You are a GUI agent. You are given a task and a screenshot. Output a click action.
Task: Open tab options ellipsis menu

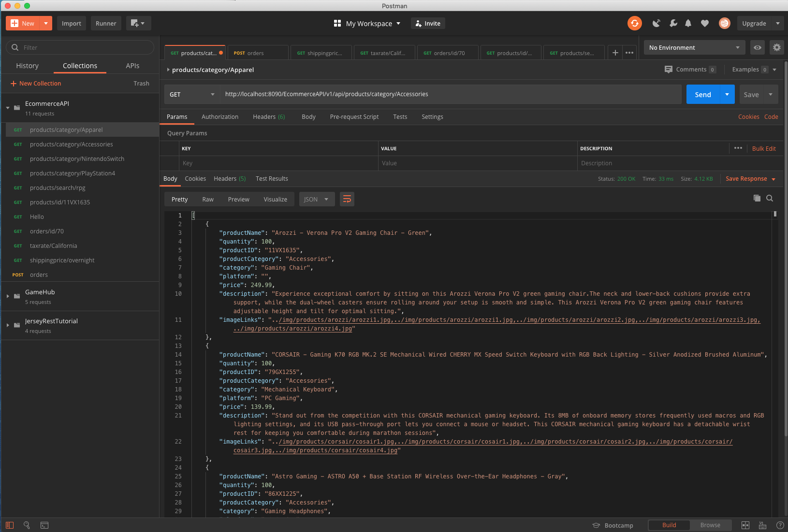629,53
